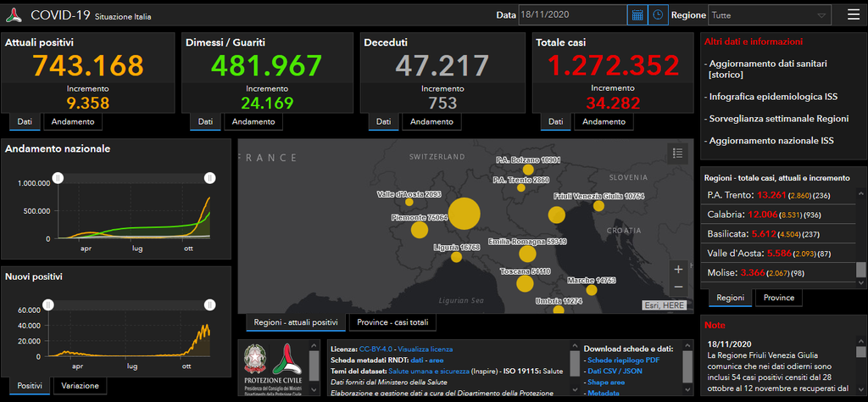Click the Data input field
The height and width of the screenshot is (402, 868).
click(x=573, y=15)
